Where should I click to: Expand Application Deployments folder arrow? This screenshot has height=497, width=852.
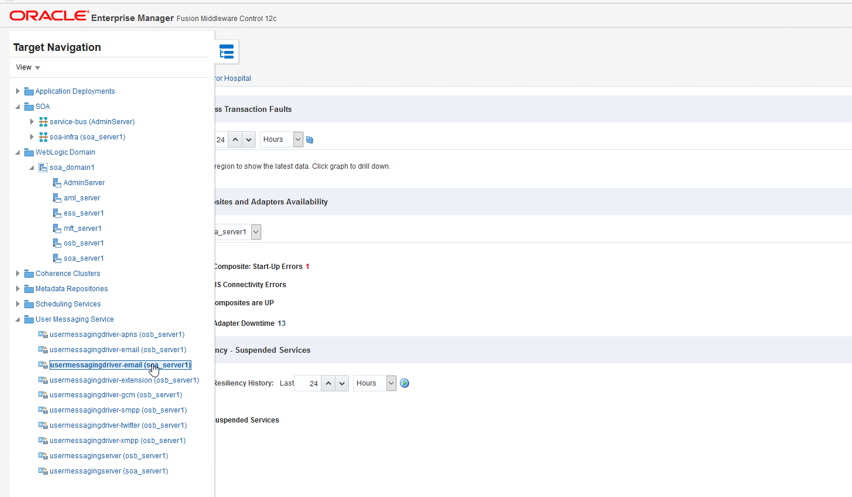pos(17,91)
